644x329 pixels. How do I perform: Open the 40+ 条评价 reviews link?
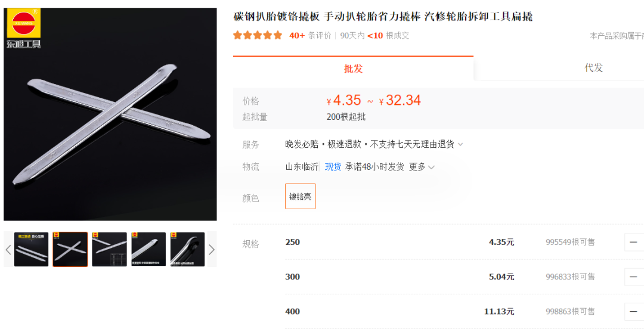(x=310, y=36)
